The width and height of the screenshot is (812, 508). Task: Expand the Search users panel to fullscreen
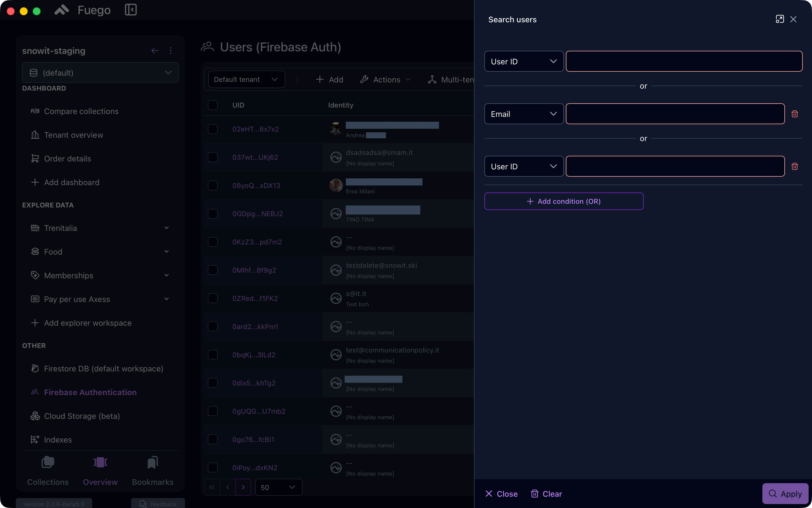tap(780, 19)
